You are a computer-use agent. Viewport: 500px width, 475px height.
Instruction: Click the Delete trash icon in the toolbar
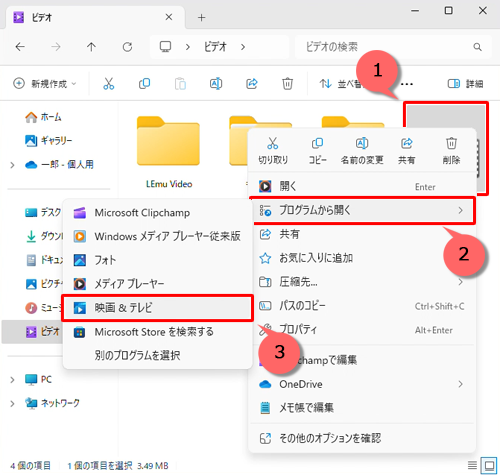(287, 84)
